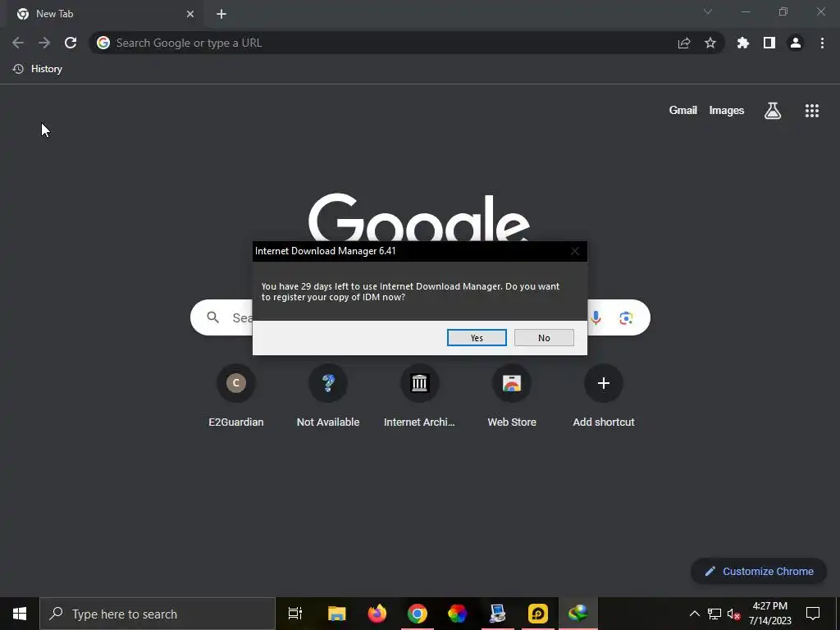Switch to Internet Download Manager on taskbar
Viewport: 840px width, 630px height.
pos(578,614)
